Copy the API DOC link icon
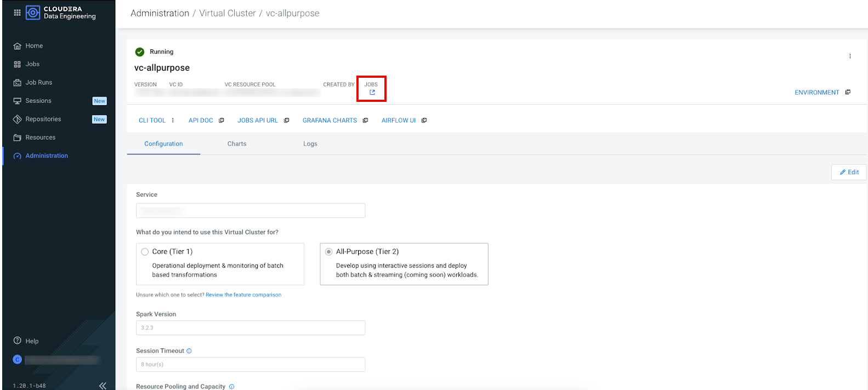 (x=222, y=121)
